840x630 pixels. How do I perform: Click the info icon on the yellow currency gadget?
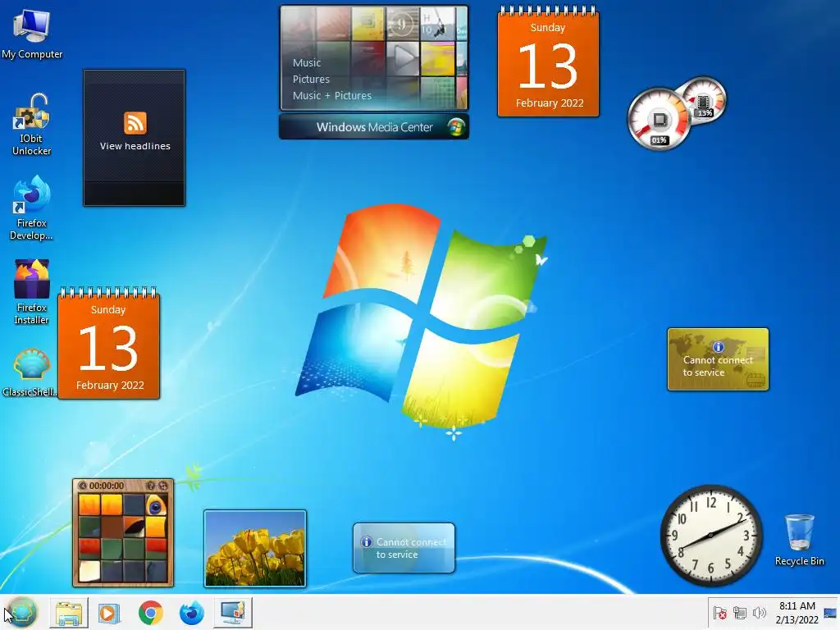click(x=719, y=347)
